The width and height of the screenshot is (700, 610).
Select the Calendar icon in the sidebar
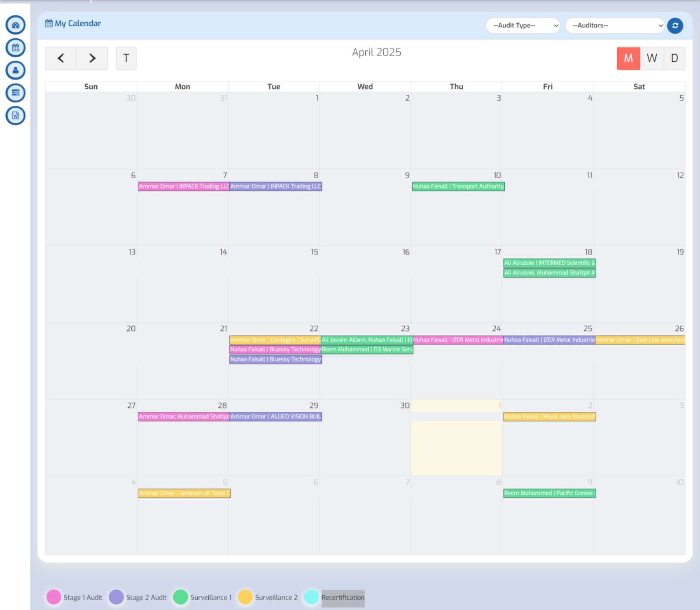(16, 48)
